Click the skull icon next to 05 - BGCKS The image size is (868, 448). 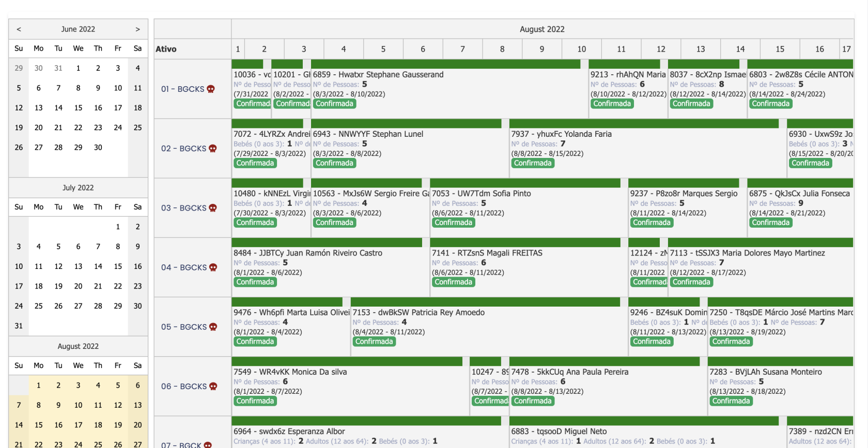213,327
